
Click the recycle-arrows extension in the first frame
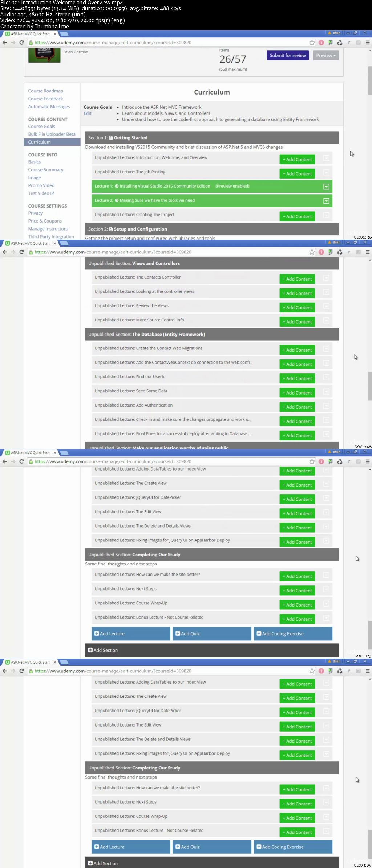(340, 43)
